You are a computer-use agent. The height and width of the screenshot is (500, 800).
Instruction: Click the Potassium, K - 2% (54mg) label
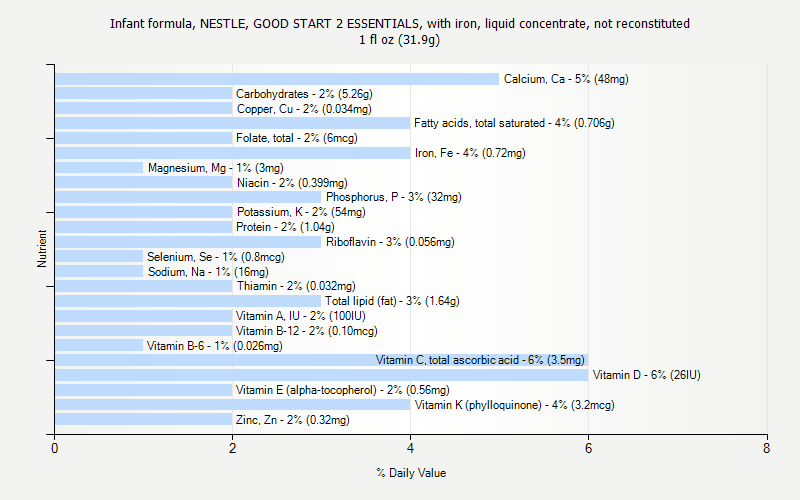[301, 212]
